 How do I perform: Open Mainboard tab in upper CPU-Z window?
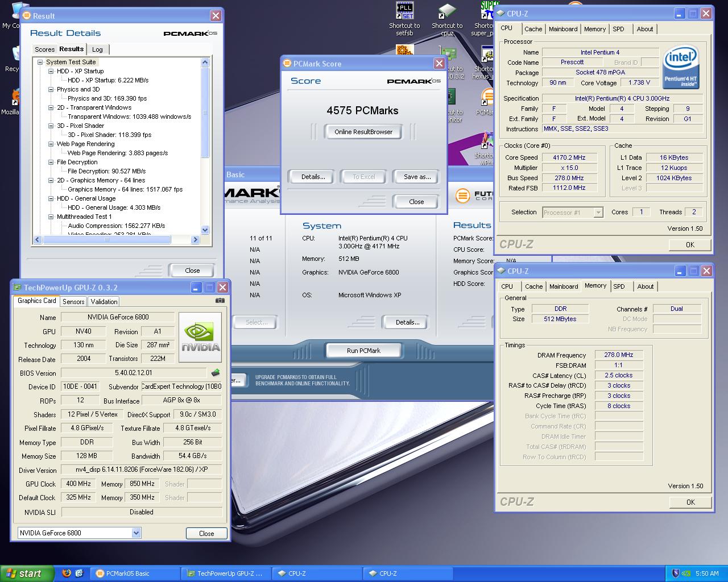(x=563, y=29)
